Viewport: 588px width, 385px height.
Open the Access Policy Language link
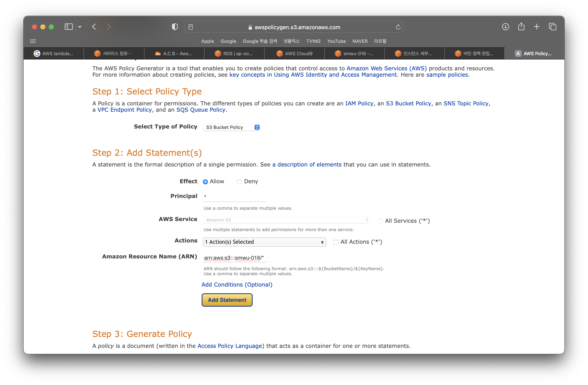tap(230, 346)
